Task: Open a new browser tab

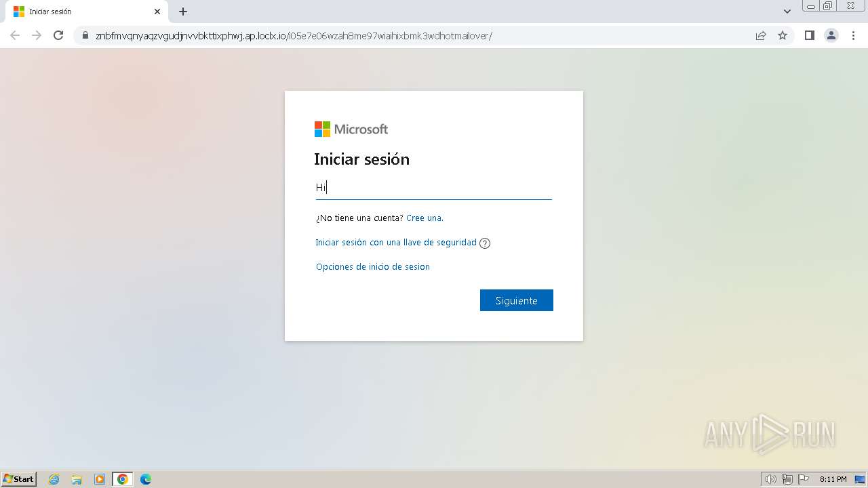Action: (183, 12)
